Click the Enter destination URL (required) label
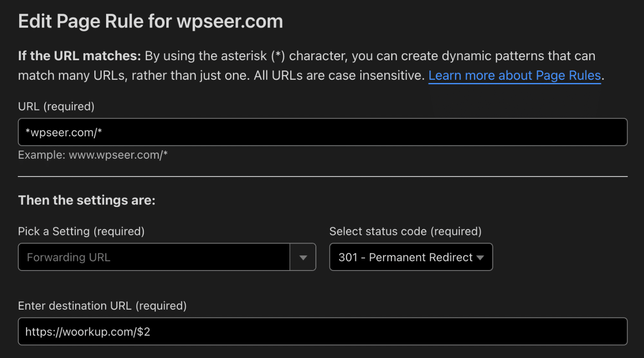Image resolution: width=644 pixels, height=358 pixels. 102,306
